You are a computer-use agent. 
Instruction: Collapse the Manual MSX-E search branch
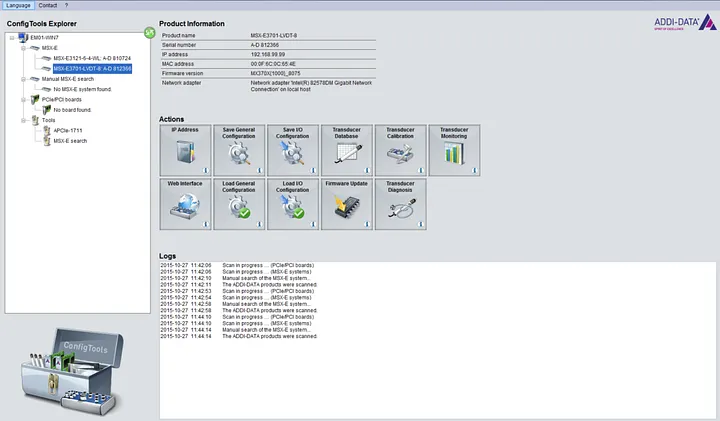tap(23, 79)
